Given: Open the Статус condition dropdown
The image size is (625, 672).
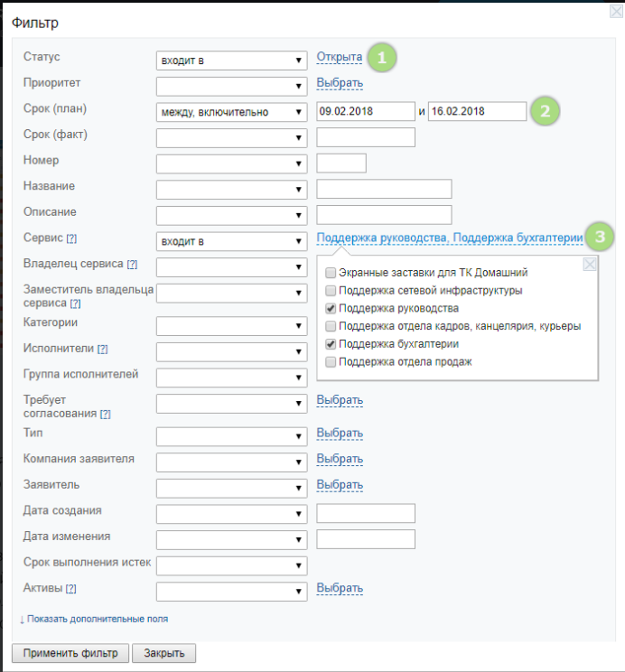Looking at the screenshot, I should point(231,61).
